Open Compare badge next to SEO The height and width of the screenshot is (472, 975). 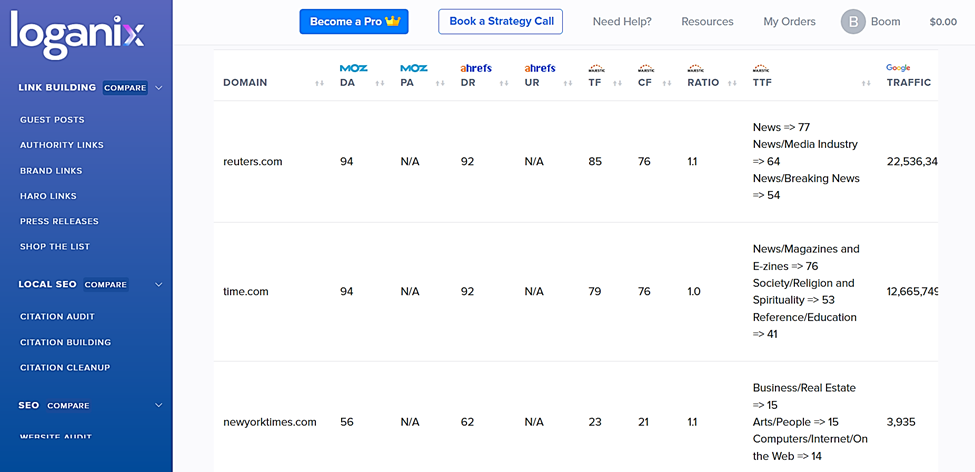tap(68, 405)
